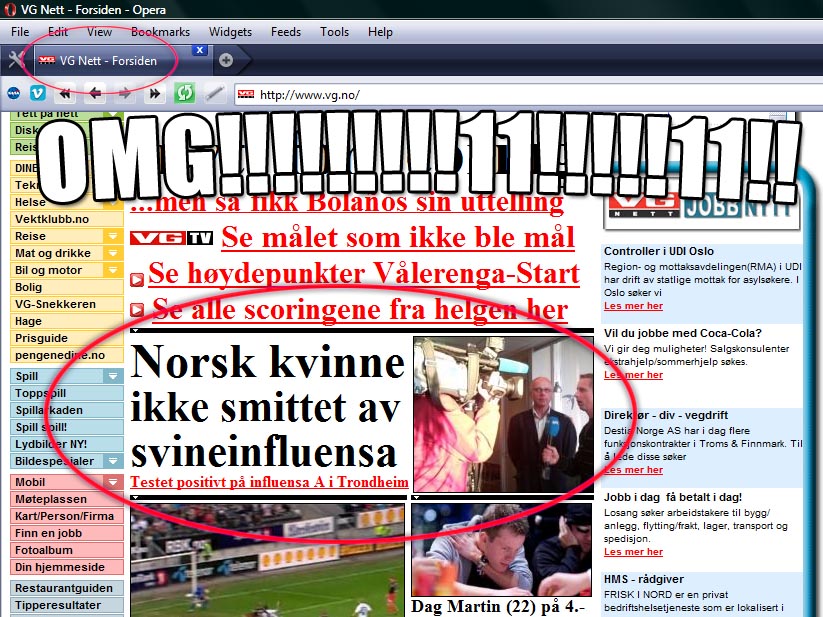
Task: Click 'Les mer her' under Coca-Cola job
Action: [x=633, y=375]
